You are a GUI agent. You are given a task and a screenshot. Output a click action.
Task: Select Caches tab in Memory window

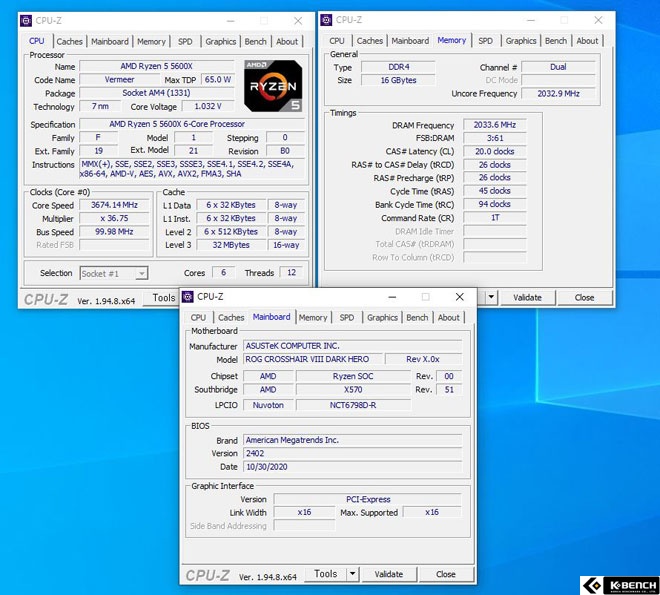370,41
